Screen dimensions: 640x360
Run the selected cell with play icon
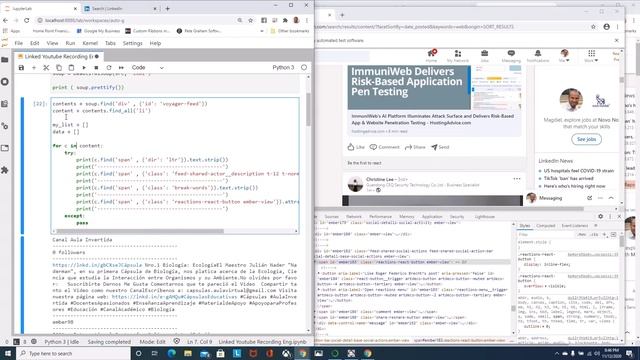pos(84,68)
